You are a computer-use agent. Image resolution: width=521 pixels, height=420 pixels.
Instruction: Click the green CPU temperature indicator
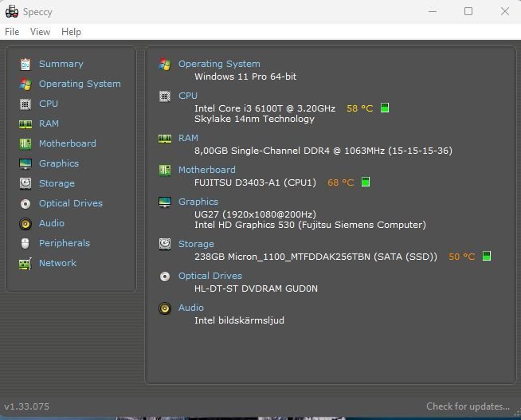pos(385,108)
